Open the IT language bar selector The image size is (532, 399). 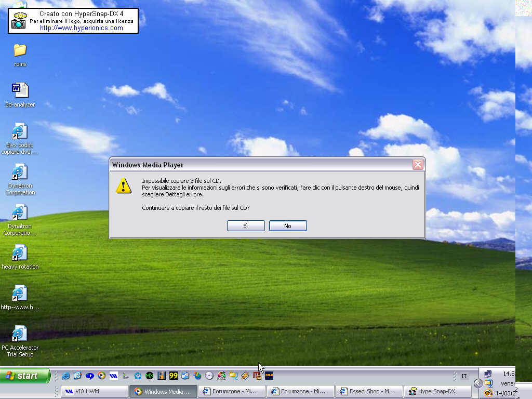coord(464,376)
